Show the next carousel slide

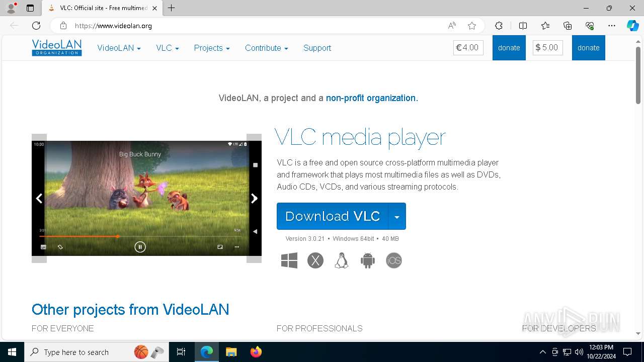click(x=254, y=199)
